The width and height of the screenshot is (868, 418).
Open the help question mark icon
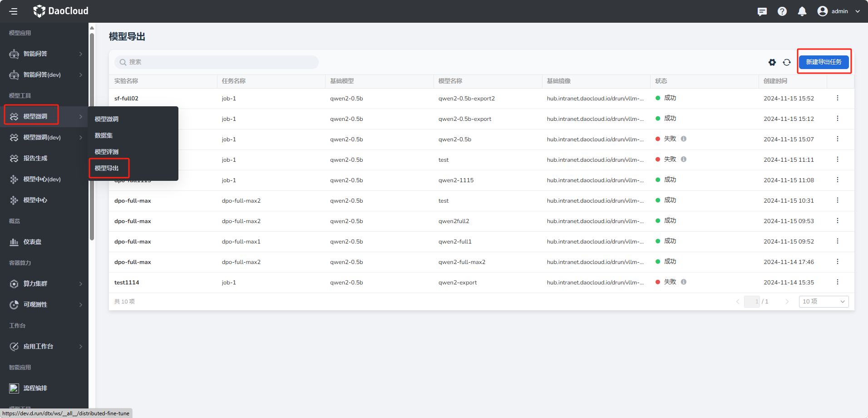click(x=782, y=11)
